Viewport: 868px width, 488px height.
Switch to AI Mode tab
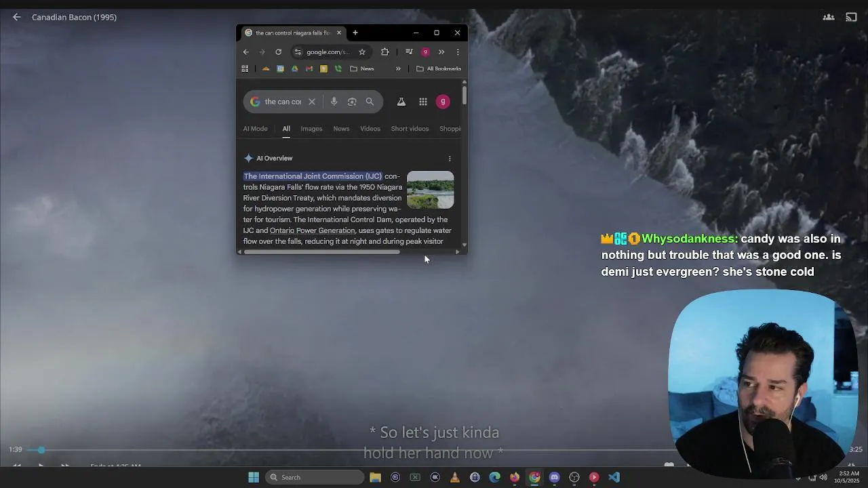pos(256,129)
